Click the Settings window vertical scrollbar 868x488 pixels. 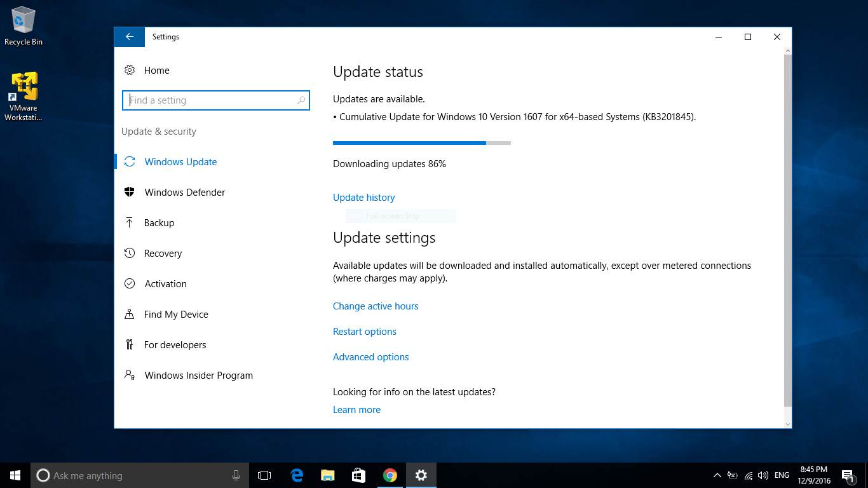coord(788,231)
